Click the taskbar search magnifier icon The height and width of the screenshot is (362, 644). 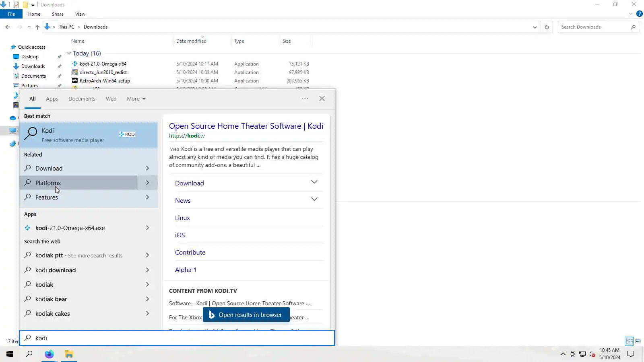click(x=29, y=354)
